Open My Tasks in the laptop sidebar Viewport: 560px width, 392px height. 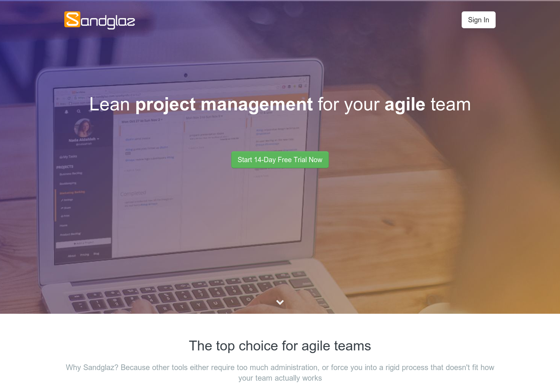68,156
